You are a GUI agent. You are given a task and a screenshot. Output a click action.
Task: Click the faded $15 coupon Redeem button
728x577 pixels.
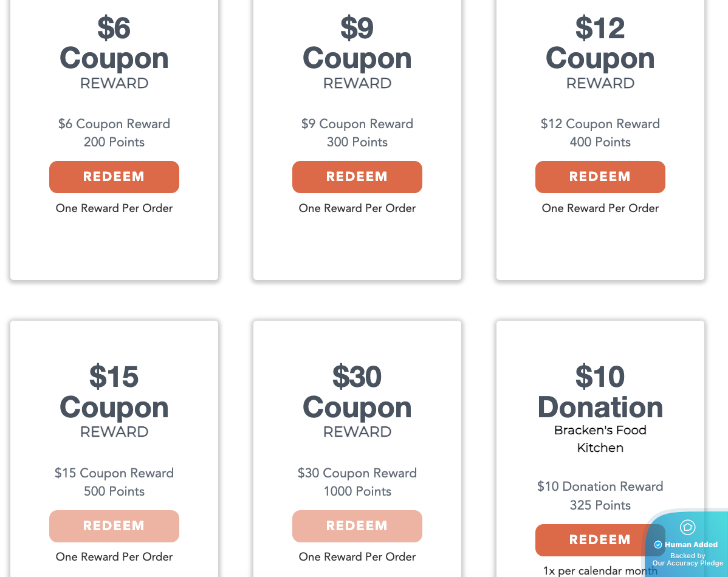(x=114, y=526)
